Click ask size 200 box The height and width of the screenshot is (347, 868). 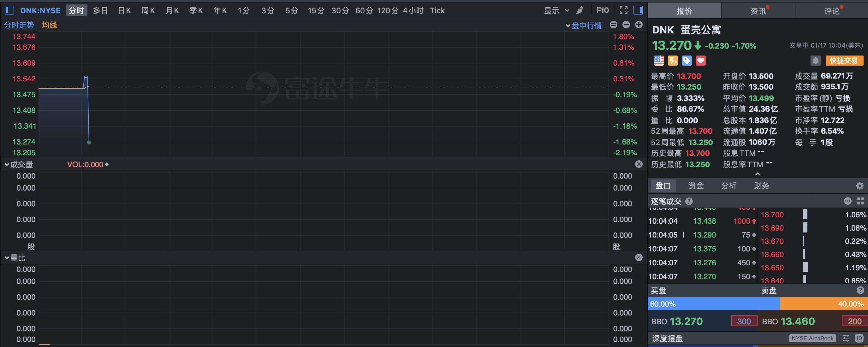pos(855,321)
